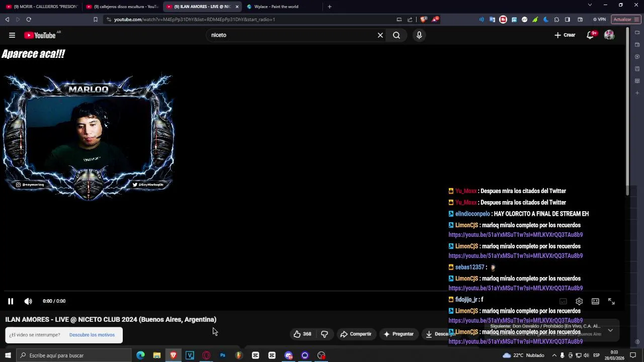Viewport: 644px width, 362px height.
Task: Open Brave Talk camera in the sidebar
Action: click(x=637, y=33)
